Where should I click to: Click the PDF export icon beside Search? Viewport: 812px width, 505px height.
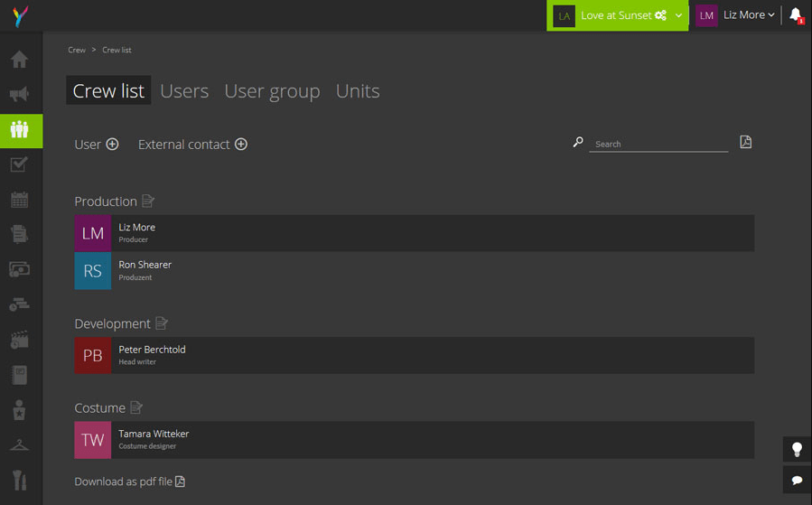click(x=745, y=142)
